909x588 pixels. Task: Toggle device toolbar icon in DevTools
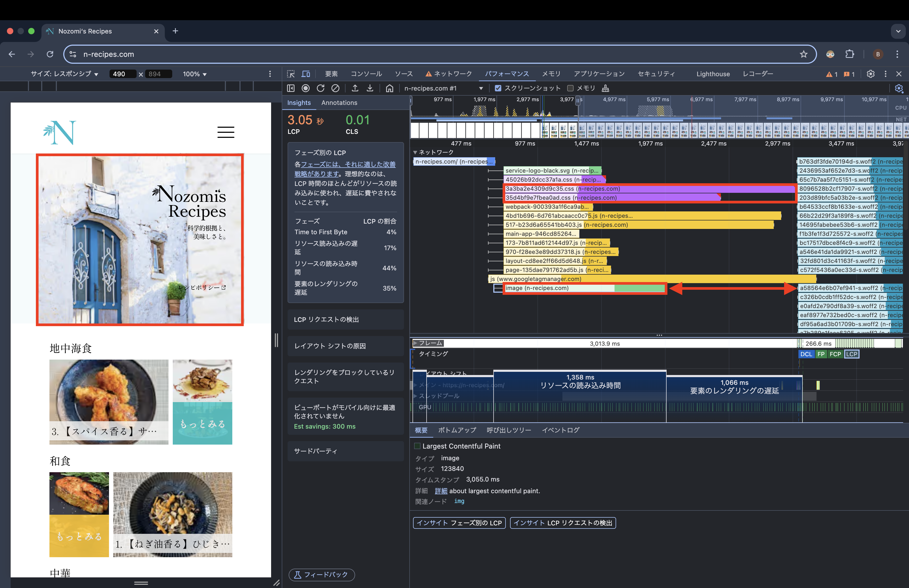tap(306, 74)
